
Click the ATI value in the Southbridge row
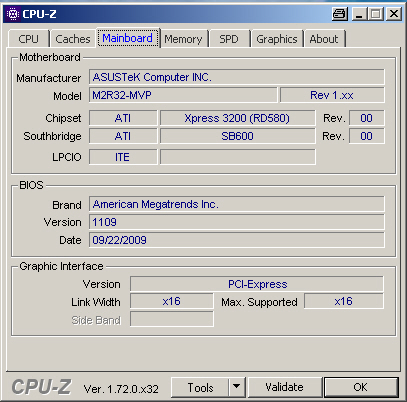pos(123,136)
